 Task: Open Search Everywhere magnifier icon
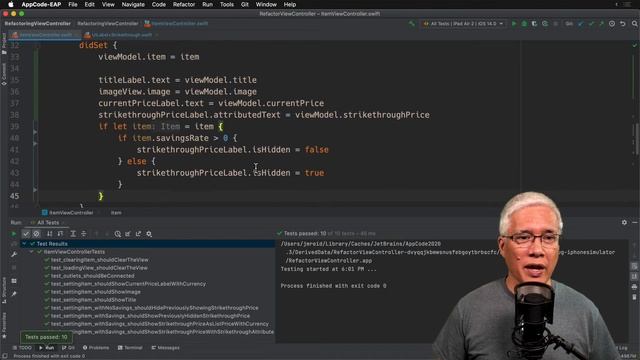(x=634, y=24)
